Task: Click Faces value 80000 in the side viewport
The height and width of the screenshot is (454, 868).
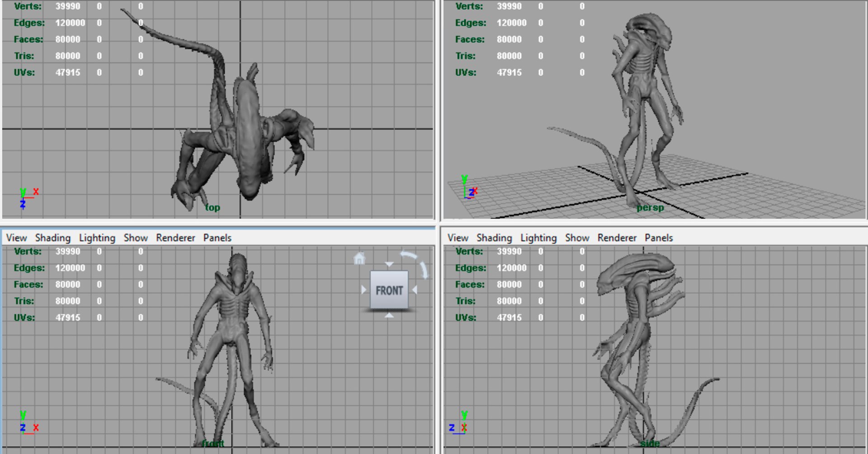Action: click(x=509, y=285)
